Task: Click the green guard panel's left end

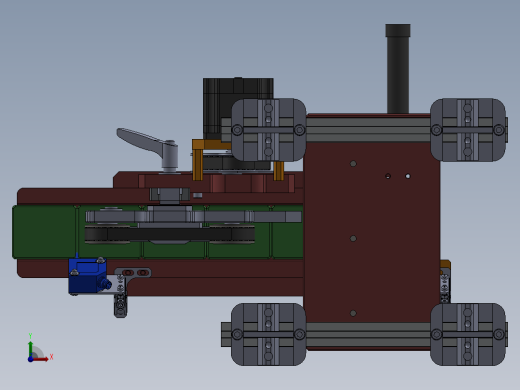Action: click(x=44, y=232)
